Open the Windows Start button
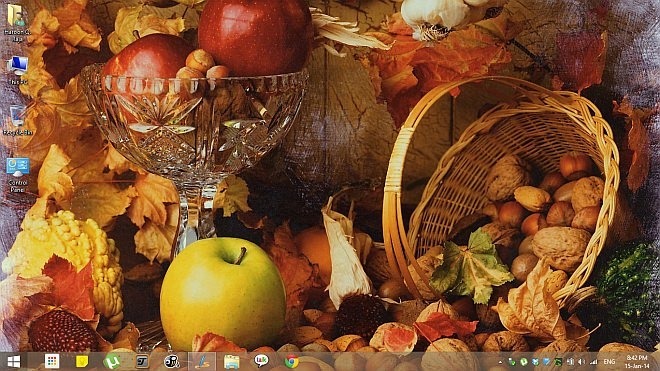Viewport: 660px width, 371px height. [14, 361]
